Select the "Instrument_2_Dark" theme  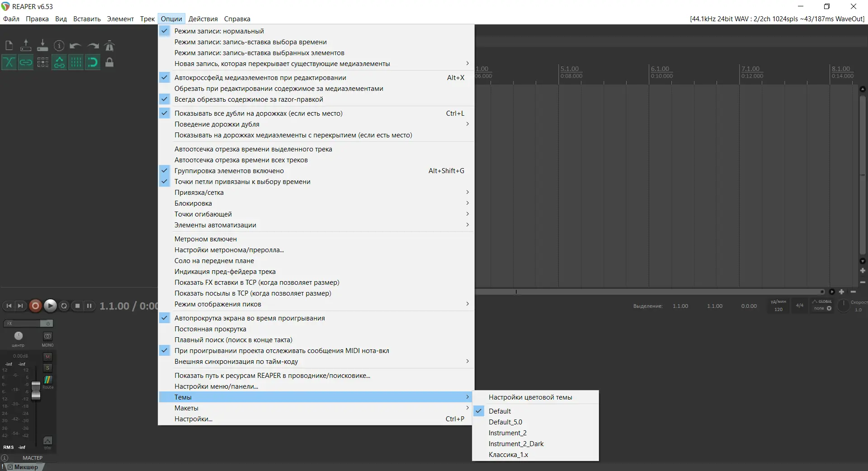click(535, 444)
